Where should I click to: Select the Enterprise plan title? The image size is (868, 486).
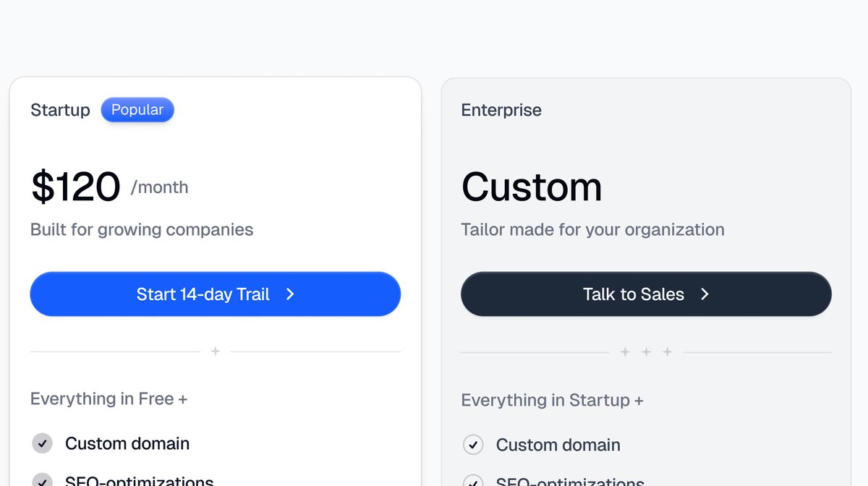(x=501, y=110)
